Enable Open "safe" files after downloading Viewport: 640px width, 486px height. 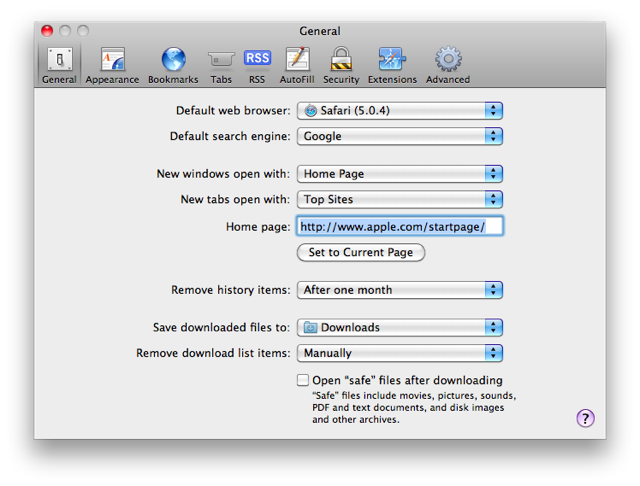click(303, 380)
